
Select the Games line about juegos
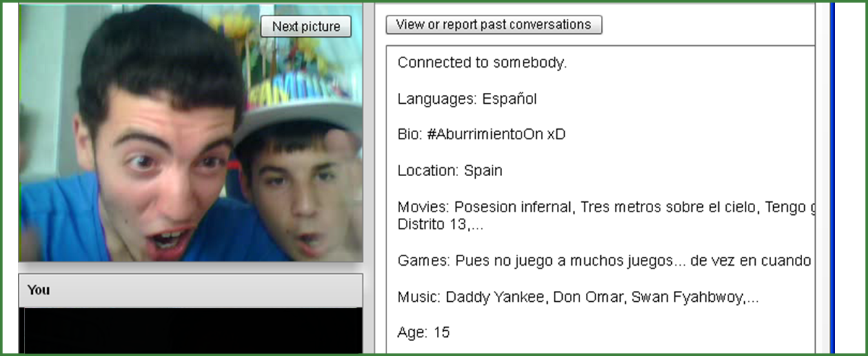pyautogui.click(x=604, y=261)
